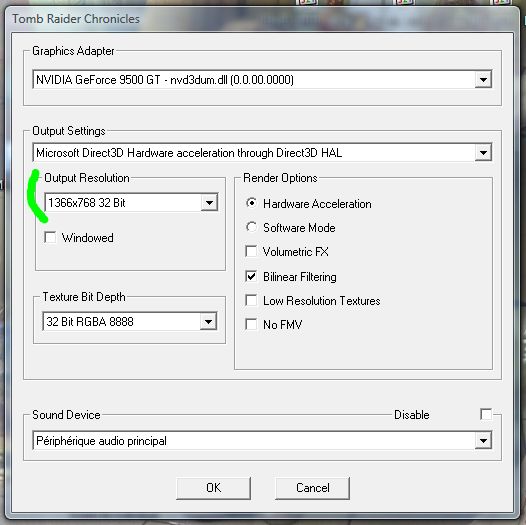Screen dimensions: 526x525
Task: Open the Texture Bit Depth dropdown arrow
Action: 208,322
